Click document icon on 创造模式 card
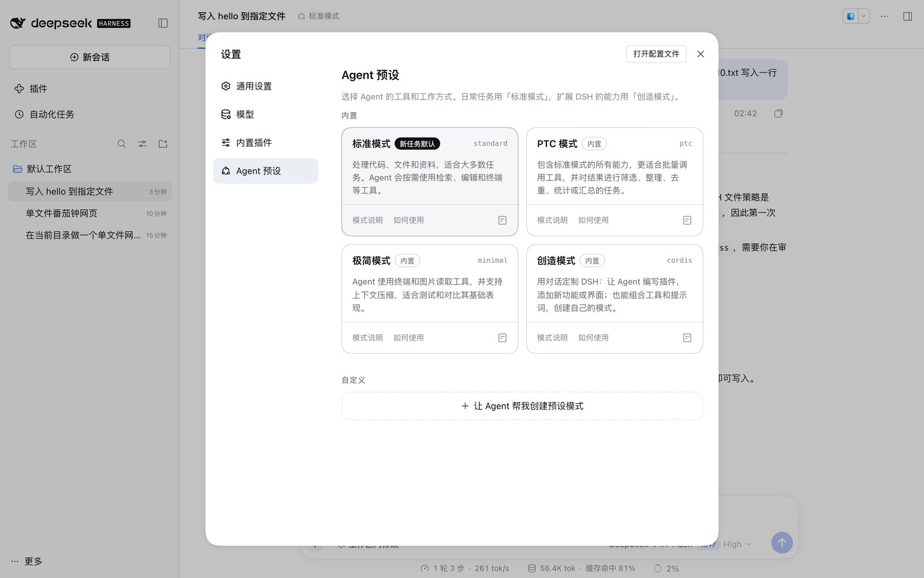 687,338
